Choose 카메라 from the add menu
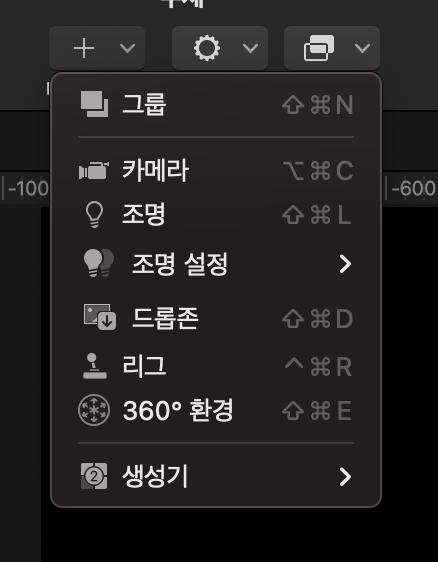Viewport: 438px width, 562px height. [x=216, y=170]
